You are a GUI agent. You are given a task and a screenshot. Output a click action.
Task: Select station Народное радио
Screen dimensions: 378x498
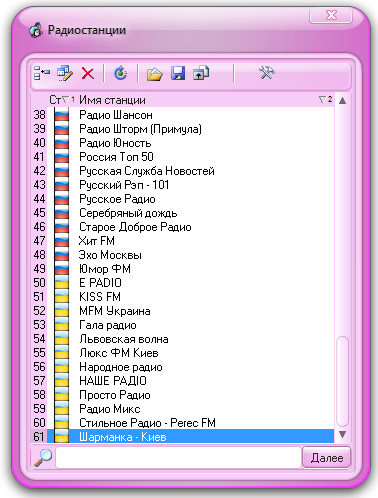point(121,367)
